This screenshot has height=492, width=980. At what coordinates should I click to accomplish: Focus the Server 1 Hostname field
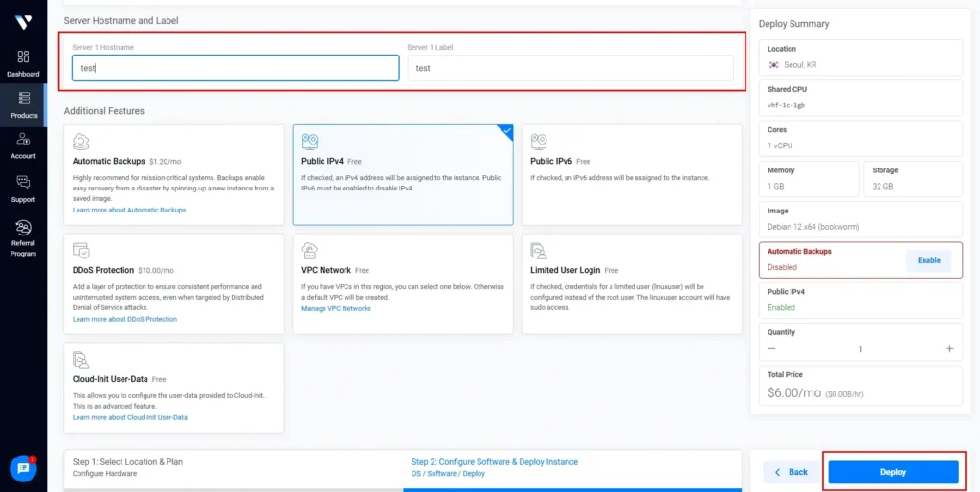tap(235, 68)
